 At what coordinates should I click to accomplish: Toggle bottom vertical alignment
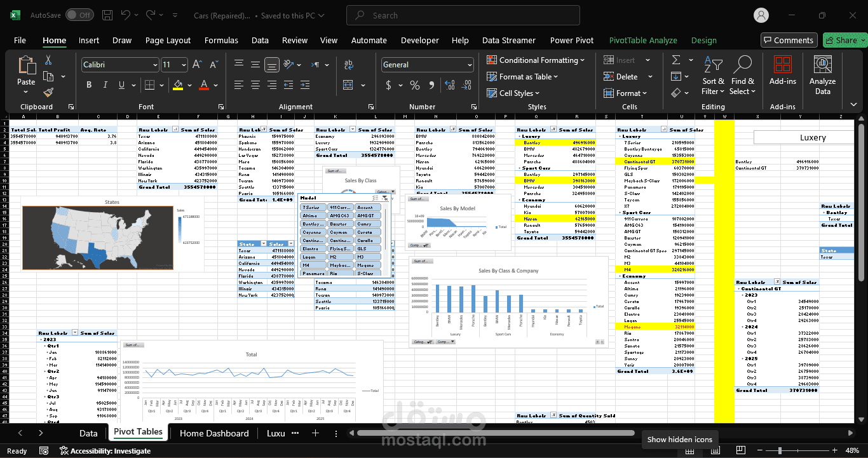click(271, 64)
